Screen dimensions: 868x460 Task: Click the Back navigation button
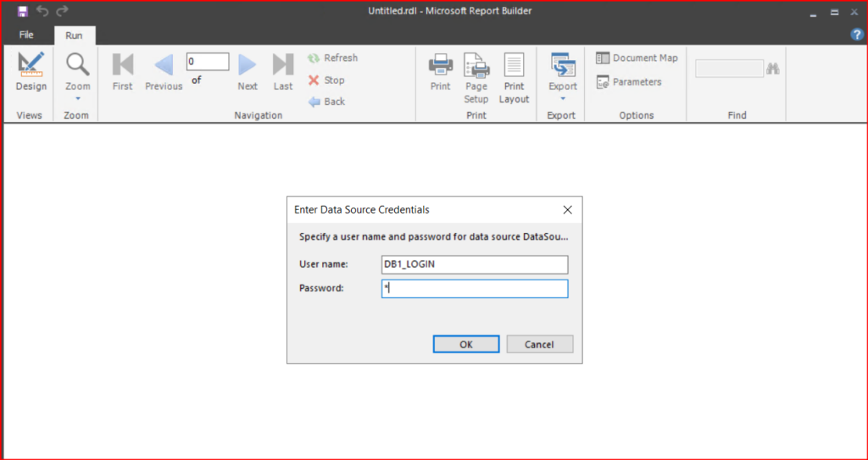click(x=326, y=102)
